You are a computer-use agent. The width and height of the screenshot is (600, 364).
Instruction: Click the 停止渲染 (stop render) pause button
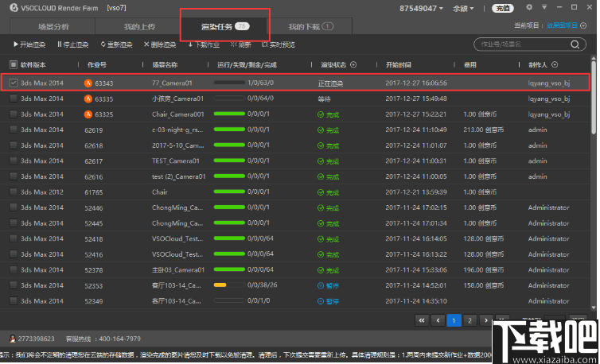coord(72,45)
